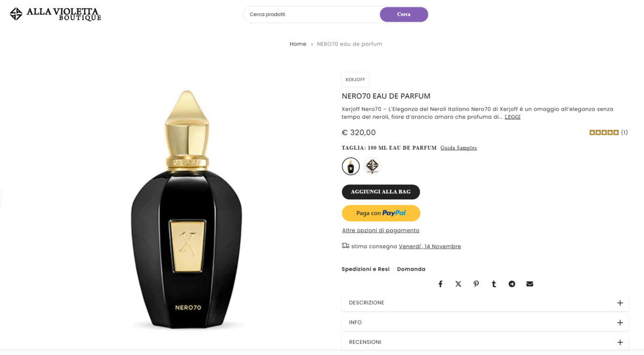Select the sample size swatch option
644x355 pixels.
[x=372, y=166]
